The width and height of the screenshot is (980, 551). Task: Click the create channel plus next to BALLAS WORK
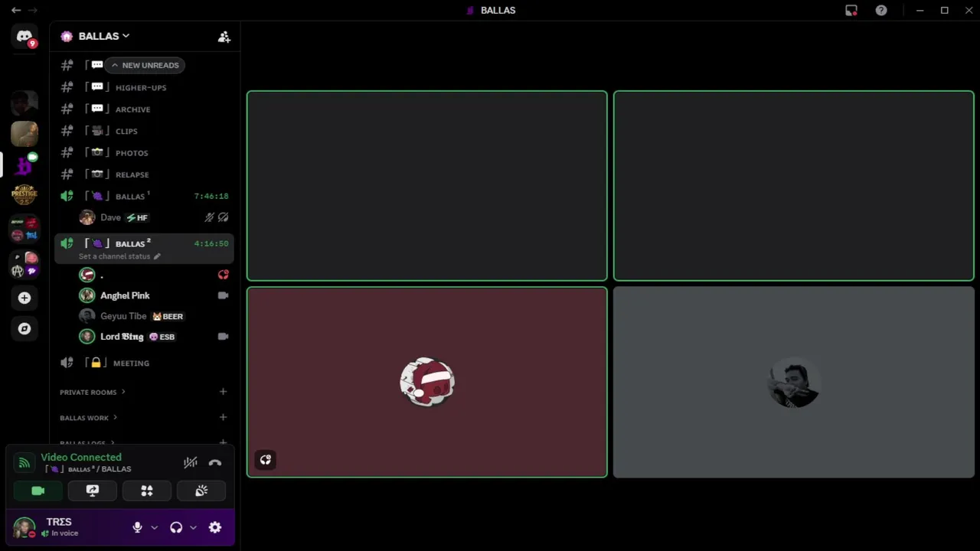(x=223, y=417)
